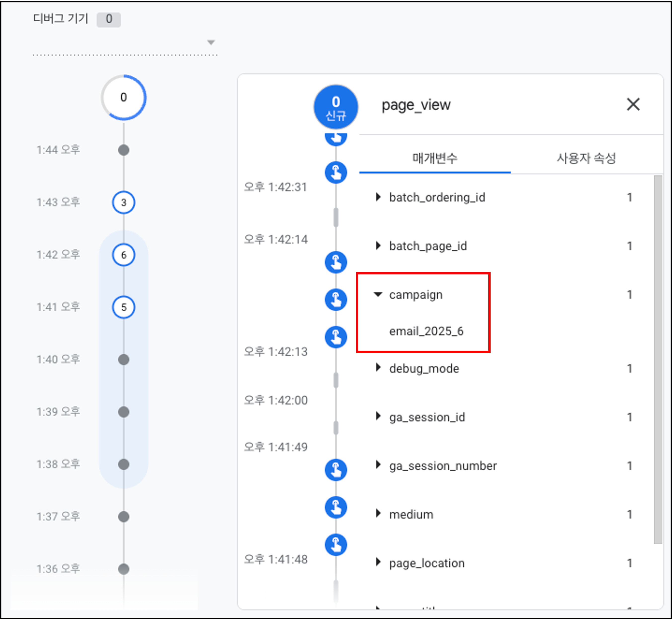Click the middle event icon between 1:42:14 and 1:42:13
Image resolution: width=672 pixels, height=620 pixels.
pyautogui.click(x=336, y=299)
